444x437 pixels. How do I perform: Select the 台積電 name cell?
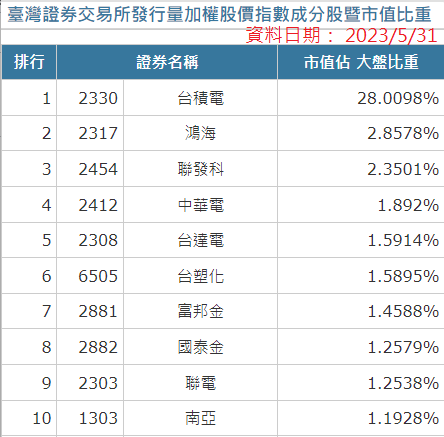coord(200,98)
